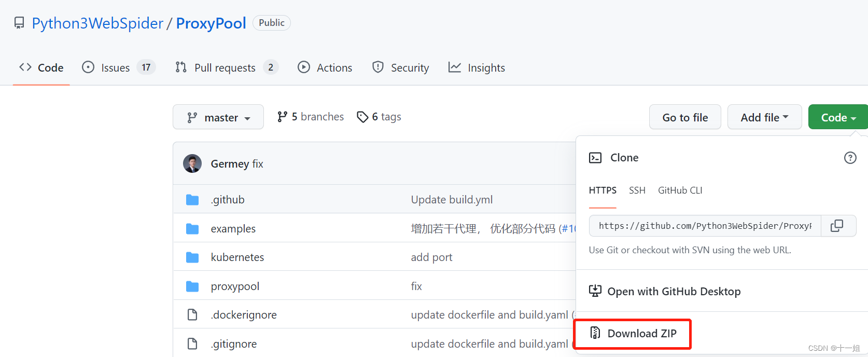Open the Python3WebSpider owner link
This screenshot has width=868, height=357.
click(x=97, y=23)
